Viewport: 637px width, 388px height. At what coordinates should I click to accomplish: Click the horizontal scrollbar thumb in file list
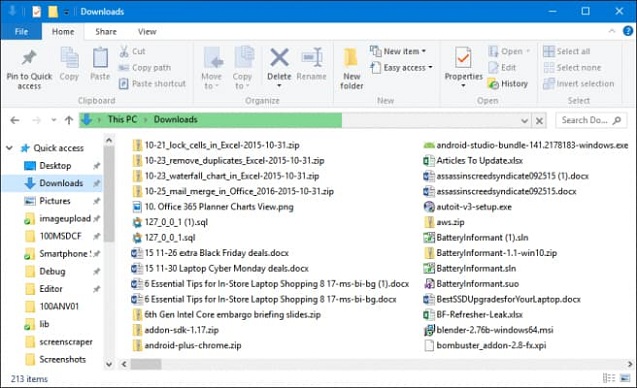[x=145, y=364]
